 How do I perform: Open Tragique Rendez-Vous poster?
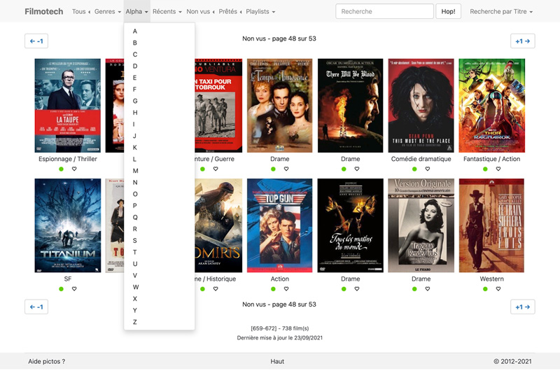421,225
